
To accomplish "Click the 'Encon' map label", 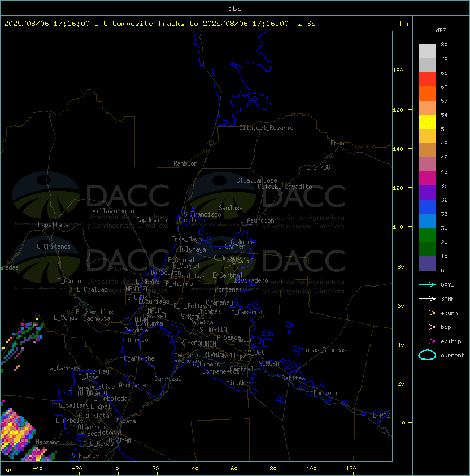I will pos(339,143).
